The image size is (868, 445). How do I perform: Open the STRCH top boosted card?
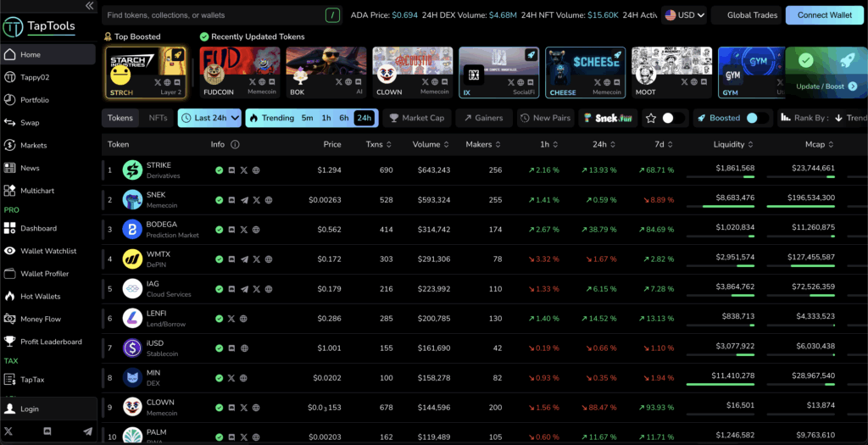coord(146,73)
